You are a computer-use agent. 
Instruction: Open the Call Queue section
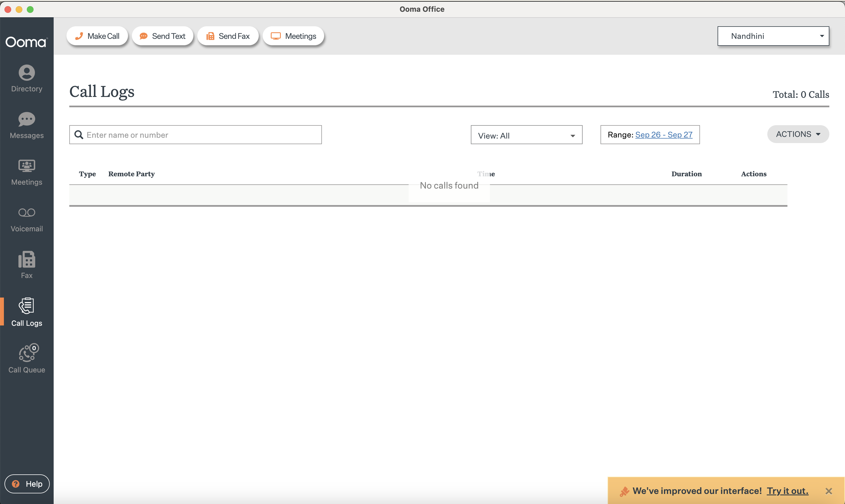click(27, 359)
